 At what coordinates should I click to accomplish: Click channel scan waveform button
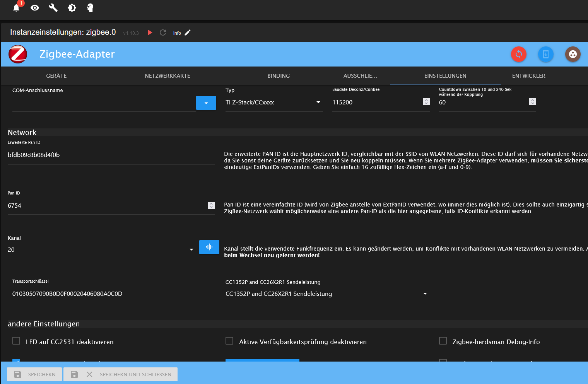click(x=209, y=247)
